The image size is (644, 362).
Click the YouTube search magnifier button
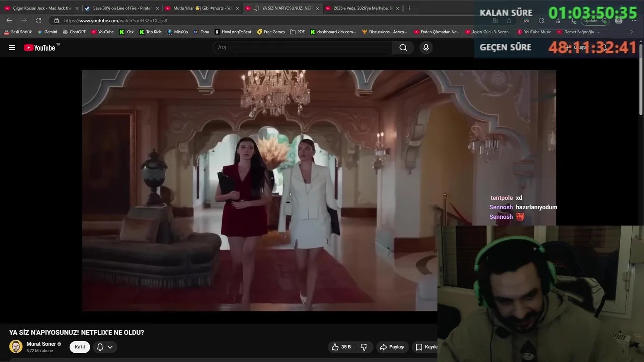pos(403,48)
